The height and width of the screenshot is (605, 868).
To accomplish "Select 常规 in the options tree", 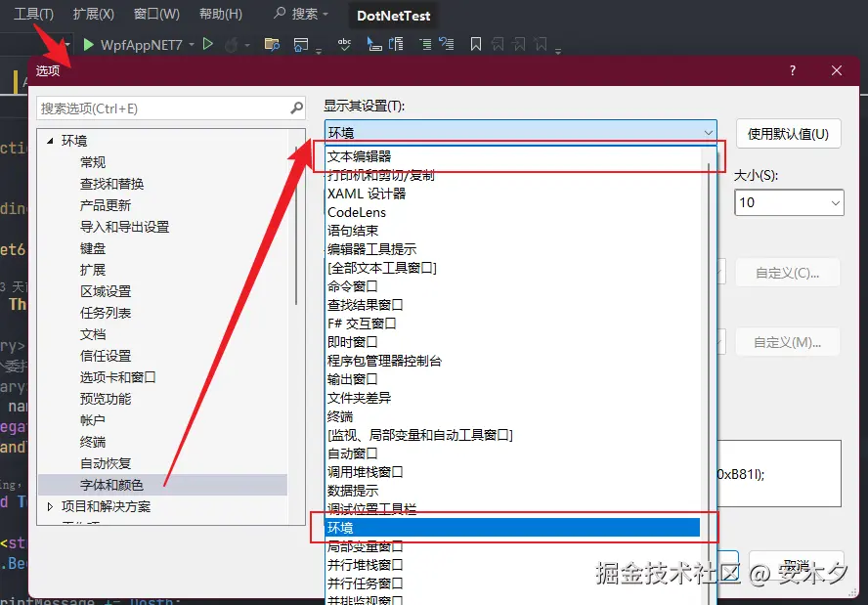I will click(93, 162).
